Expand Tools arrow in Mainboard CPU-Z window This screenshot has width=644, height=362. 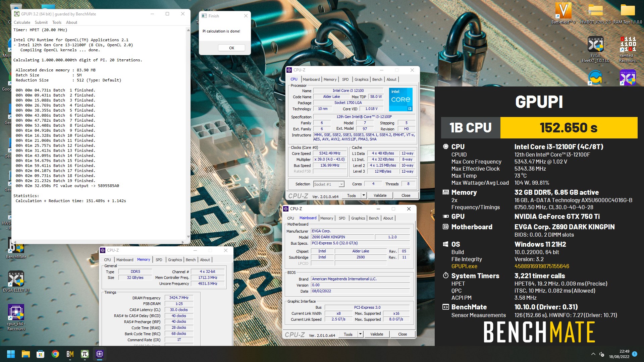coord(360,334)
